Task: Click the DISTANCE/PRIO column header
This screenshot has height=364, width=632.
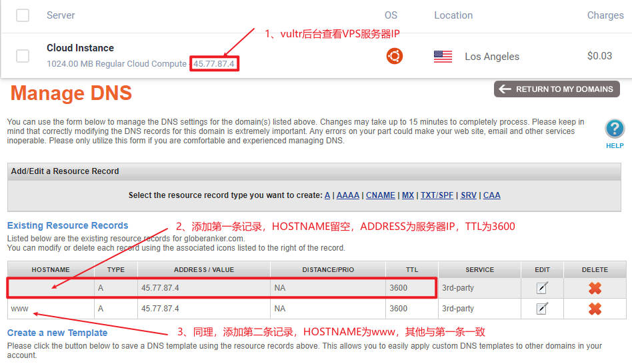Action: pyautogui.click(x=328, y=270)
